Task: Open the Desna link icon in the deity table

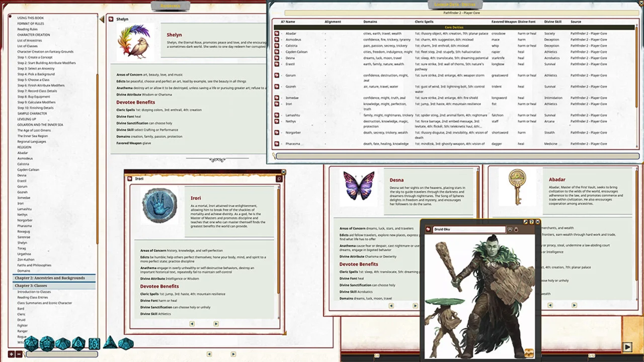Action: coord(277,58)
